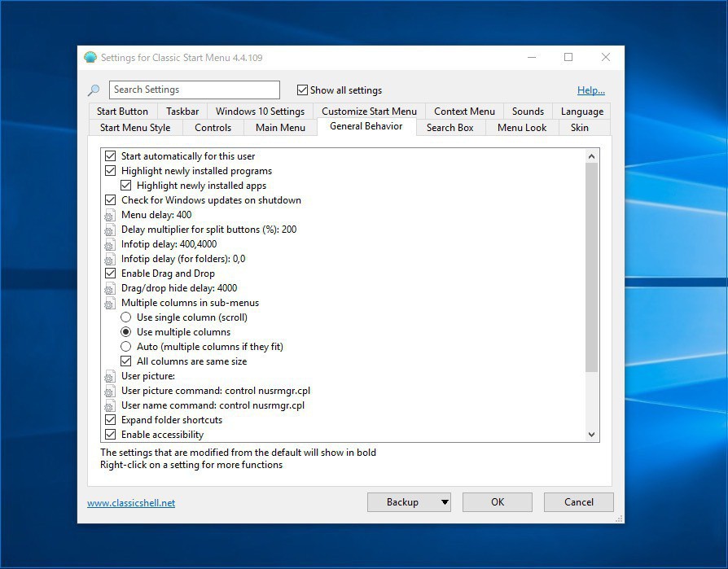Click the Infotip delay 400,4000 setting icon
The height and width of the screenshot is (569, 728).
pyautogui.click(x=110, y=244)
